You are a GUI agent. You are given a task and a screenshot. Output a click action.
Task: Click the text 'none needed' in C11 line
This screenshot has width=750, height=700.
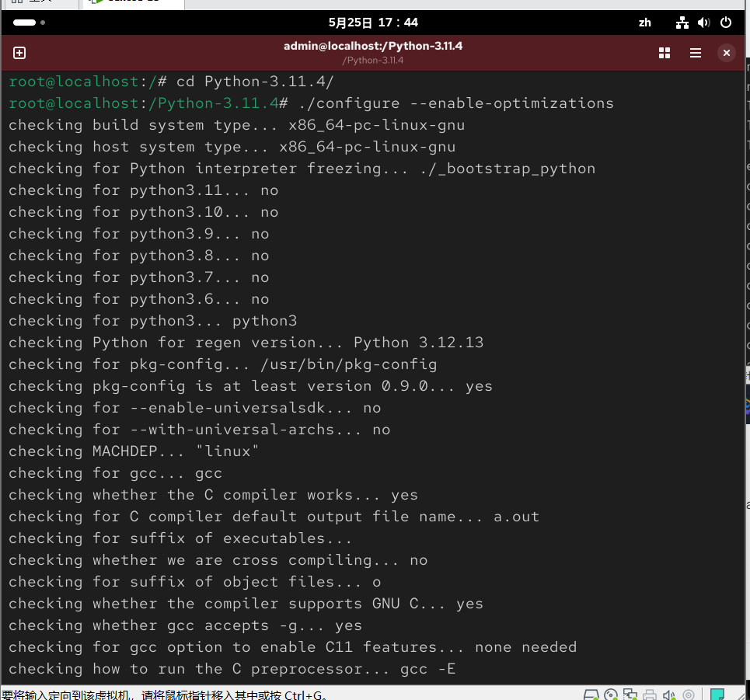[x=526, y=647]
